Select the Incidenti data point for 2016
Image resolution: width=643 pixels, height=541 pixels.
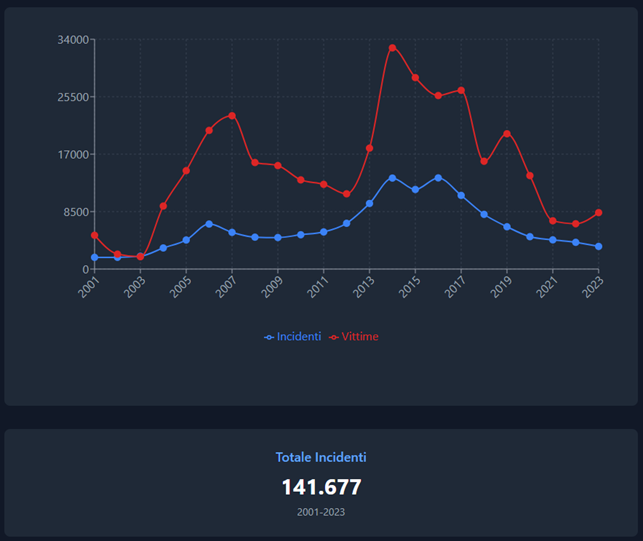[438, 177]
